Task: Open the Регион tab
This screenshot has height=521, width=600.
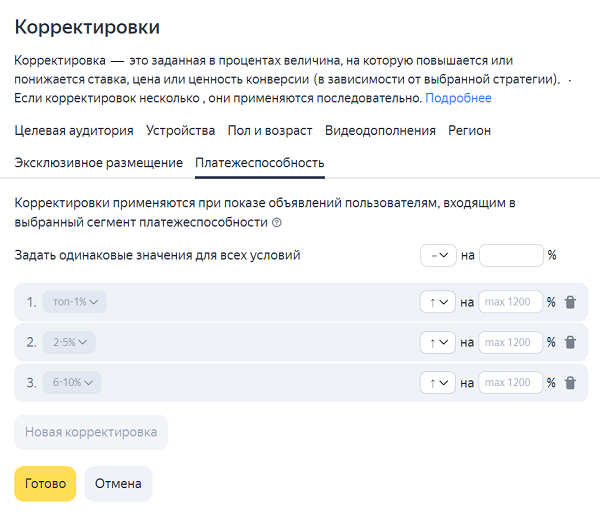Action: click(x=469, y=130)
